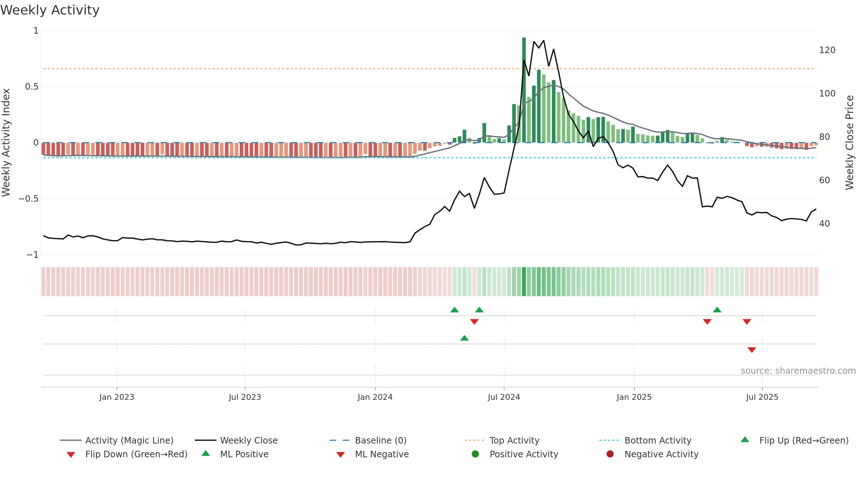Screen dimensions: 868x488
Task: Toggle the Weekly Close legend entry
Action: tap(236, 440)
